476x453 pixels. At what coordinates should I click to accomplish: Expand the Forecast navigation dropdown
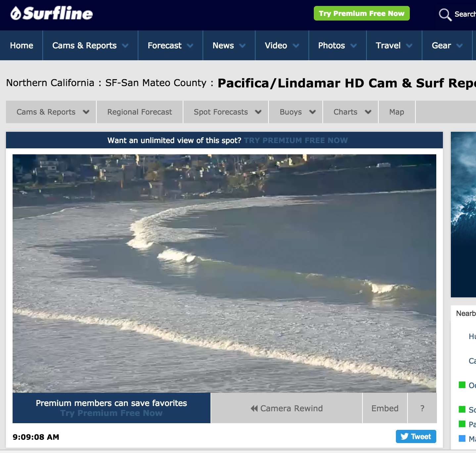170,45
